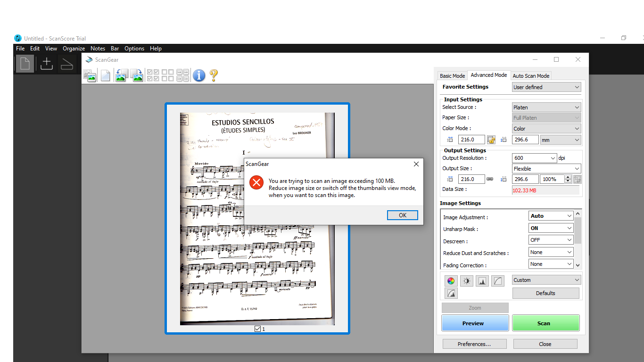Open the Color Mode dropdown
The width and height of the screenshot is (644, 362).
(546, 129)
